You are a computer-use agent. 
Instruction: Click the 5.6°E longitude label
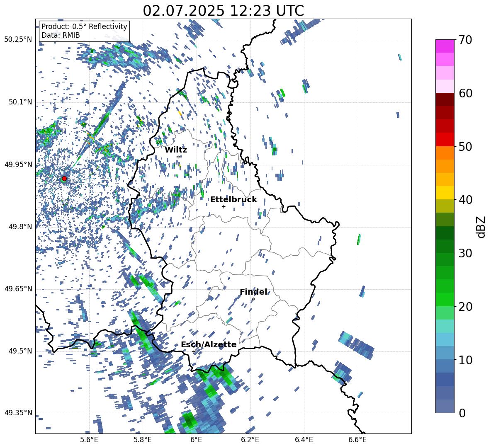pyautogui.click(x=89, y=440)
